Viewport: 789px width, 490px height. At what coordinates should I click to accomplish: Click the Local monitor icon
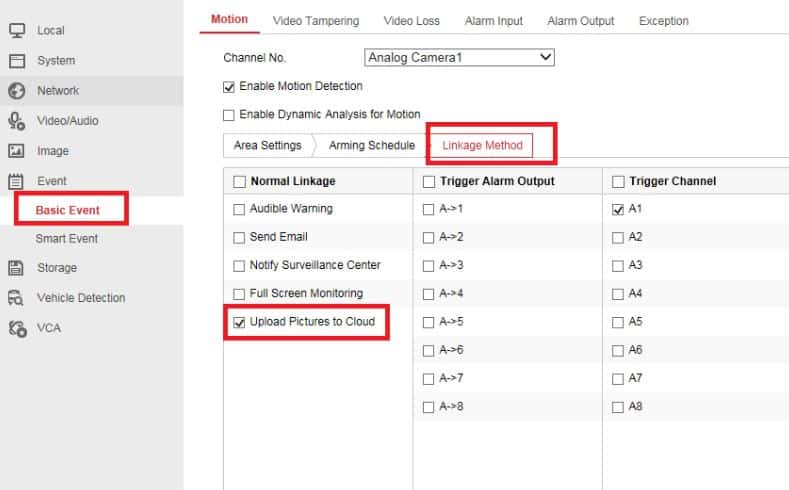16,30
